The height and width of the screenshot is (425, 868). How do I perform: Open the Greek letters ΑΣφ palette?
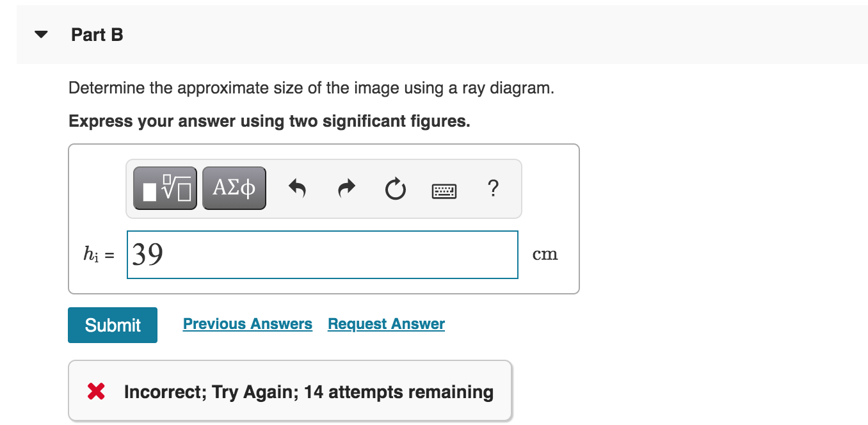pos(234,188)
